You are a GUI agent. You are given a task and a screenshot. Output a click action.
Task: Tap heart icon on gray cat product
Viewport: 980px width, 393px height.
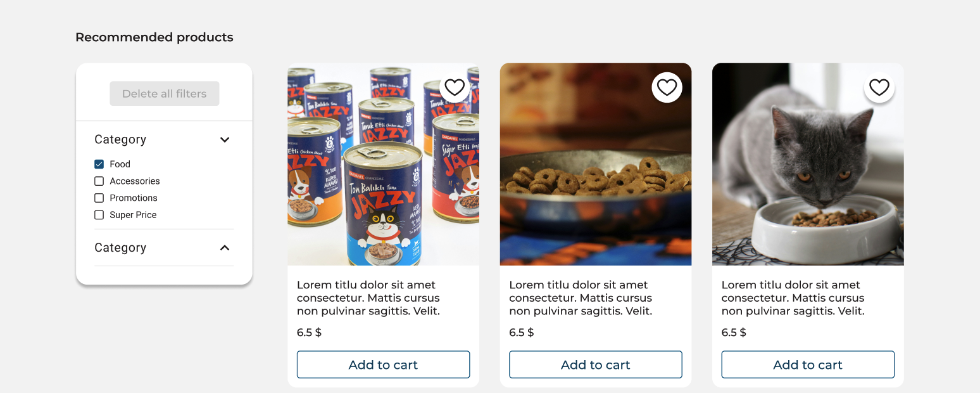[x=879, y=87]
